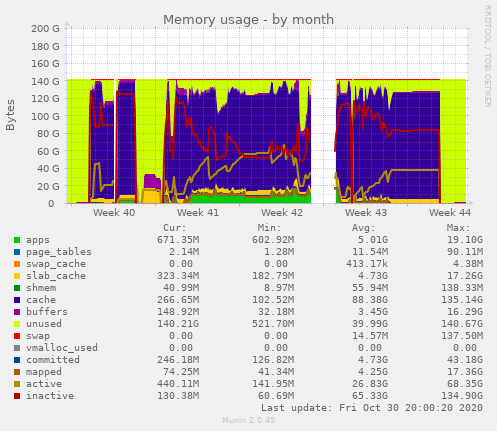This screenshot has height=431, width=497.
Task: Click the Memory usage - by month title
Action: [x=248, y=20]
